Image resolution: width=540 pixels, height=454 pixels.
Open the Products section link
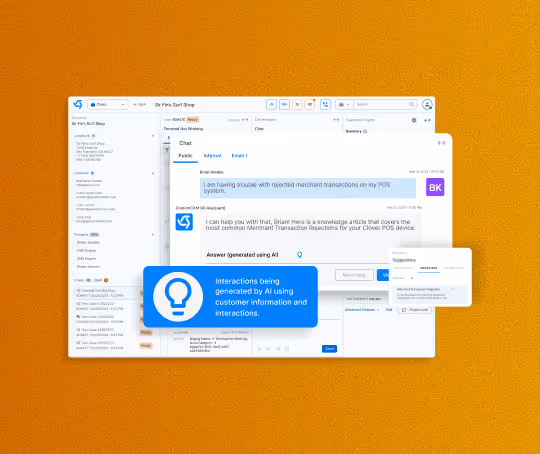pyautogui.click(x=81, y=235)
